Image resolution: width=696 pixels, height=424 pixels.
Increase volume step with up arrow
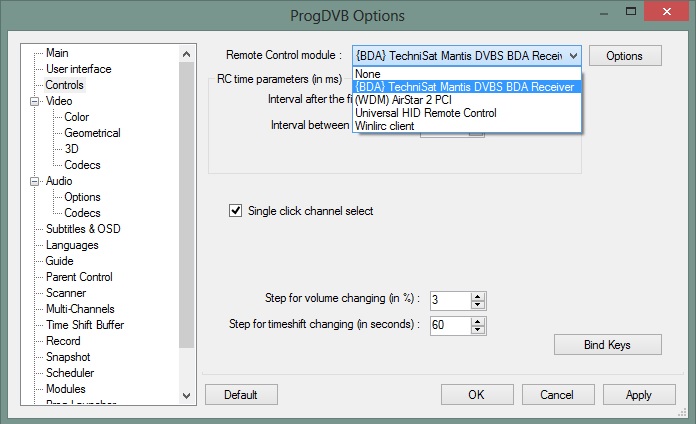pos(478,296)
